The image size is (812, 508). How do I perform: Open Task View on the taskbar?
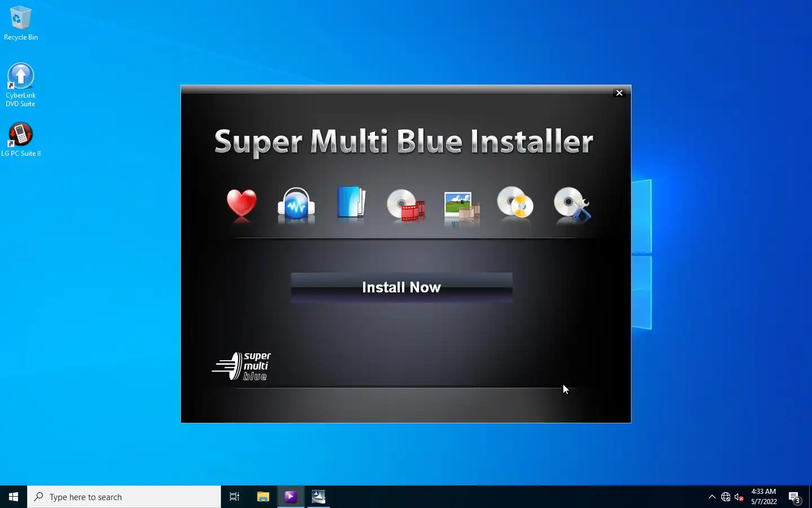click(x=235, y=497)
